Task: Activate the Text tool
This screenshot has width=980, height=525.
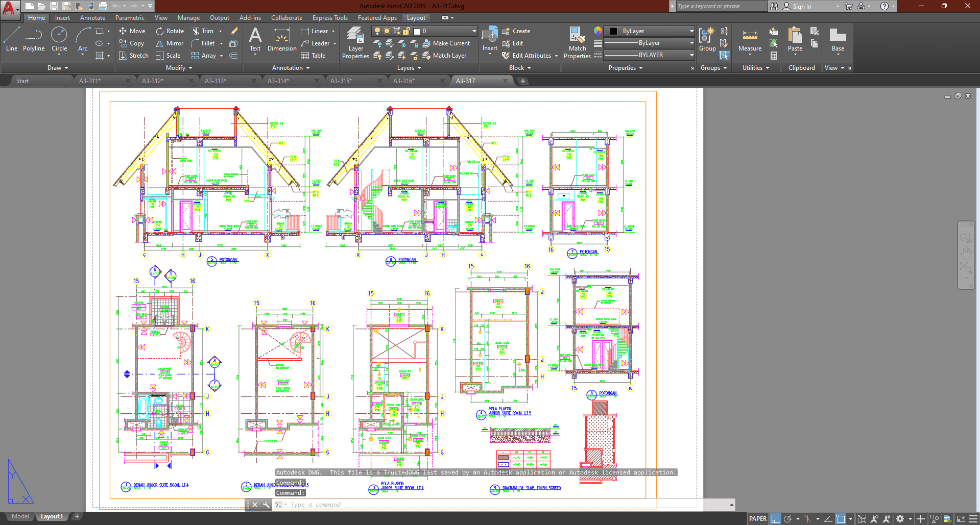Action: click(255, 40)
